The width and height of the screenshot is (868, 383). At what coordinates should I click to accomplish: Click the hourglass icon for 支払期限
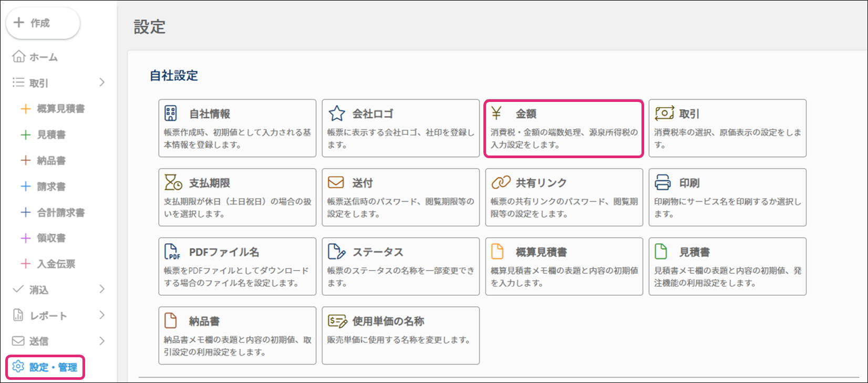coord(173,182)
